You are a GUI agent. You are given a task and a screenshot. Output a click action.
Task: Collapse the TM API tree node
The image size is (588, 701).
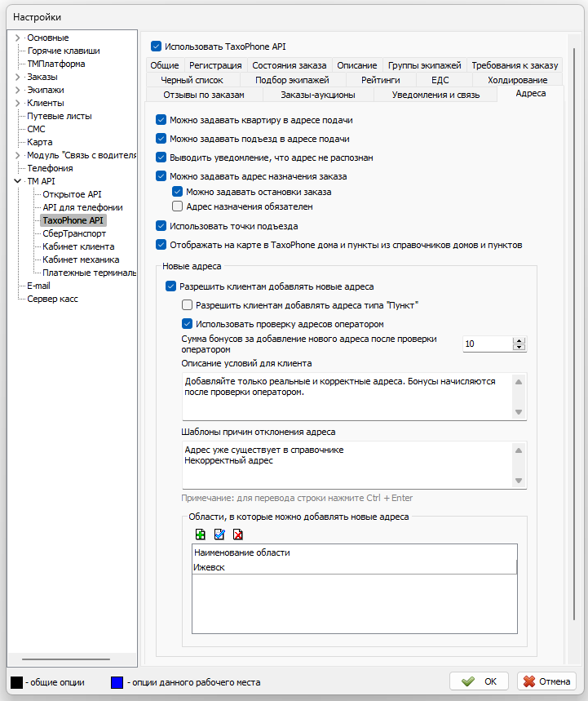coord(17,181)
